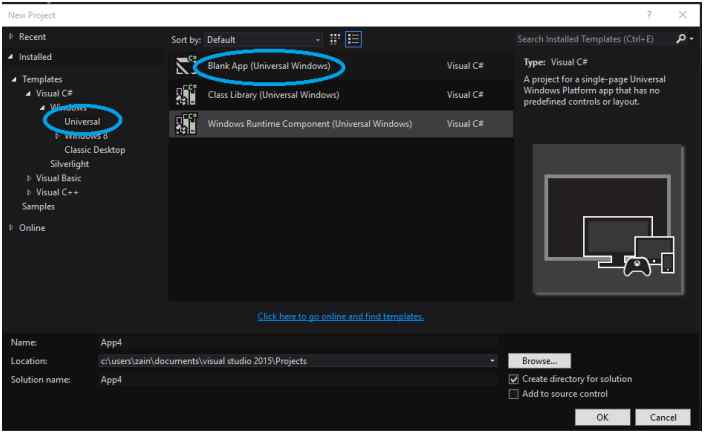Screen dimensions: 704x433
Task: Collapse the Installed section
Action: pos(11,57)
